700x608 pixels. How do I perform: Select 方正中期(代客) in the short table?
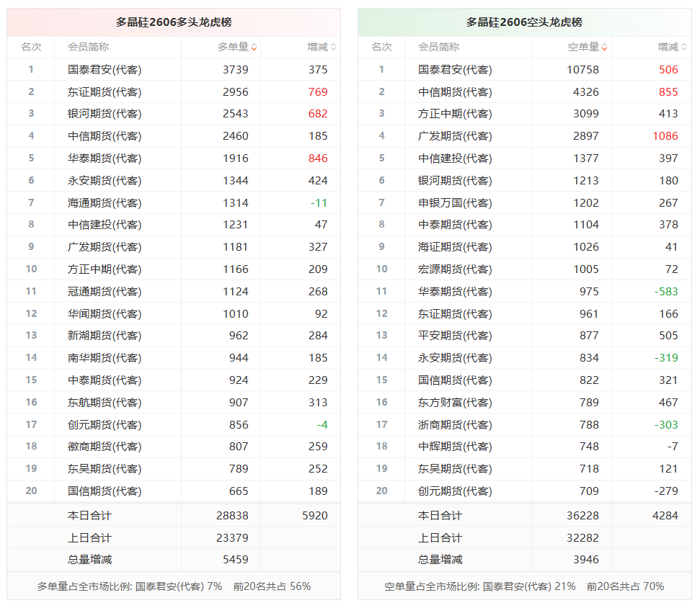455,114
